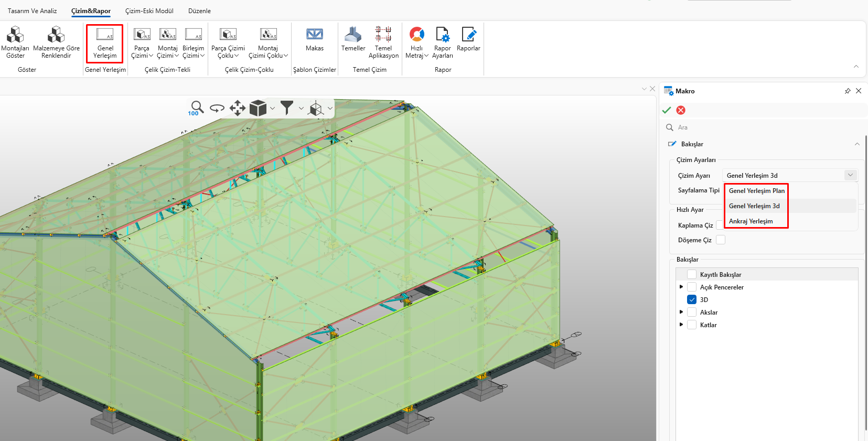
Task: Confirm macro with green checkmark
Action: [667, 110]
